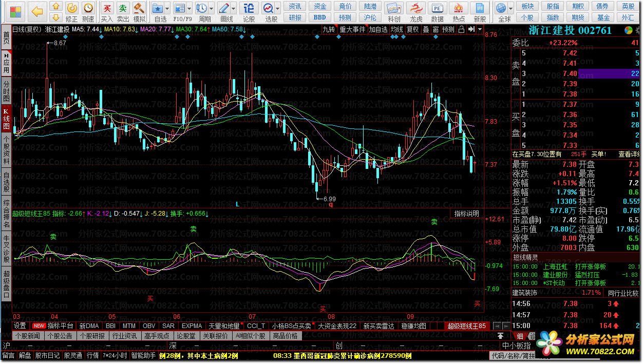The height and width of the screenshot is (364, 644).
Task: Click the up arrow toolbar button
Action: tap(56, 6)
